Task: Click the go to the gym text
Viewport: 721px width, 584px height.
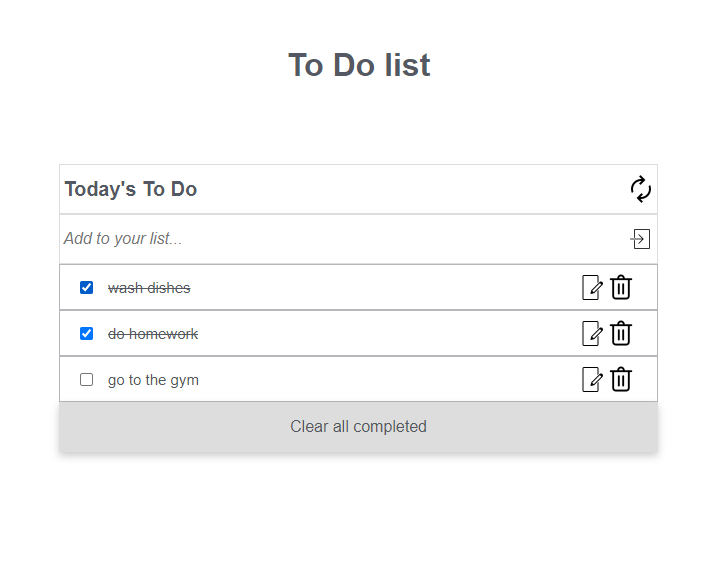Action: (153, 380)
